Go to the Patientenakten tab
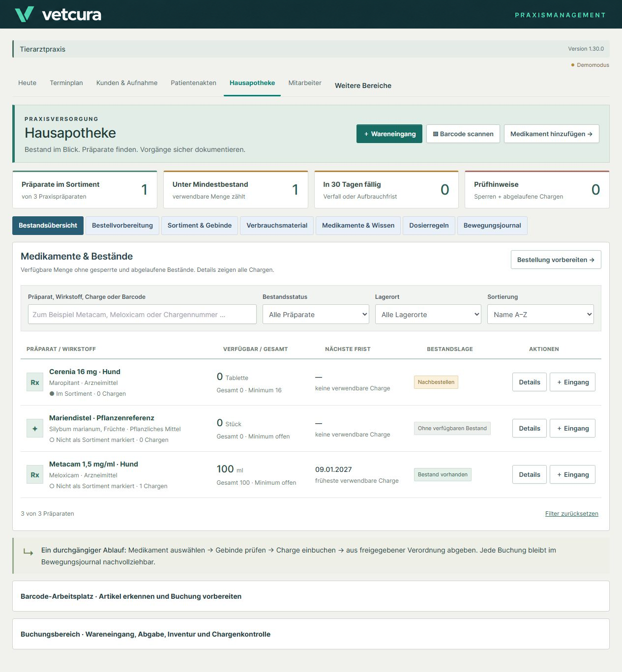Image resolution: width=622 pixels, height=672 pixels. click(193, 83)
